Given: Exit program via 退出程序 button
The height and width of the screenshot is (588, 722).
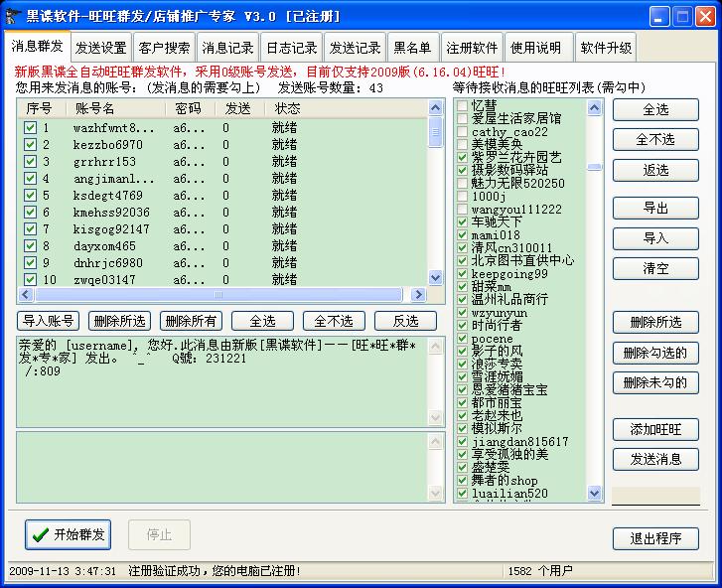Looking at the screenshot, I should 655,538.
